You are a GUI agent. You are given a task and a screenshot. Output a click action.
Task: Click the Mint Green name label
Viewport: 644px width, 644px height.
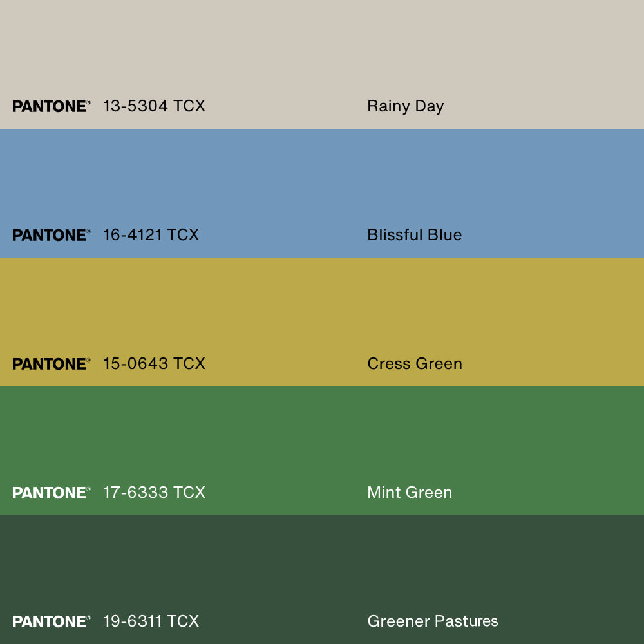pyautogui.click(x=410, y=493)
